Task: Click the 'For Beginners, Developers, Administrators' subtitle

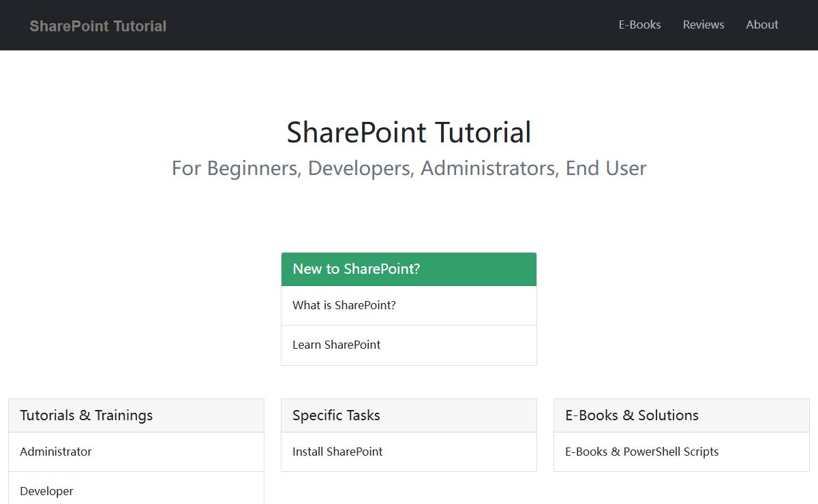Action: tap(409, 168)
